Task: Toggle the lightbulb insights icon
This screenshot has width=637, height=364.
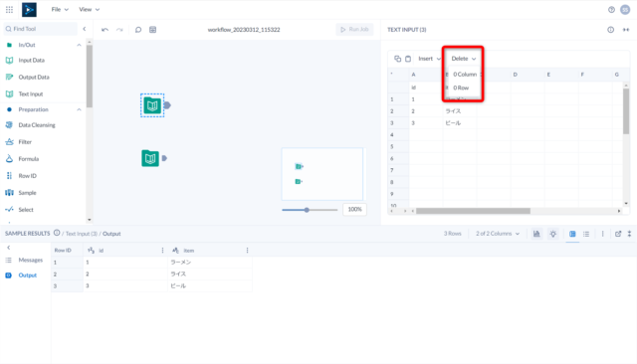Action: coord(553,234)
